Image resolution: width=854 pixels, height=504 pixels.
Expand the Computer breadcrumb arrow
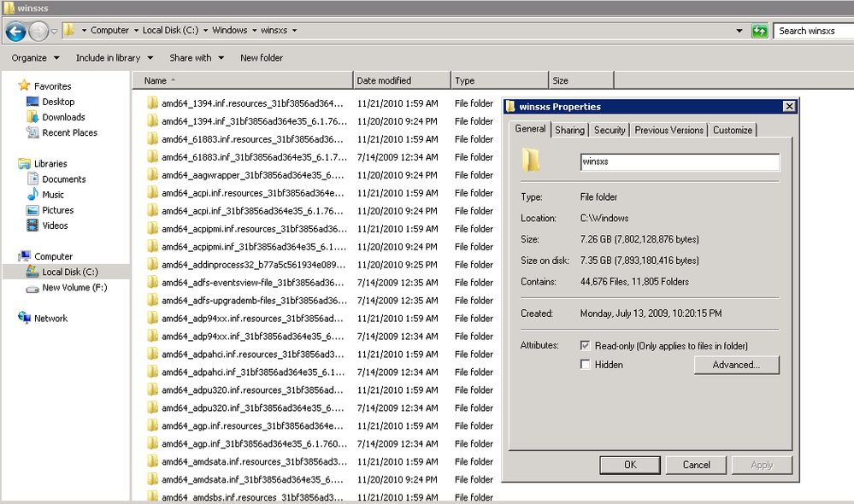136,31
